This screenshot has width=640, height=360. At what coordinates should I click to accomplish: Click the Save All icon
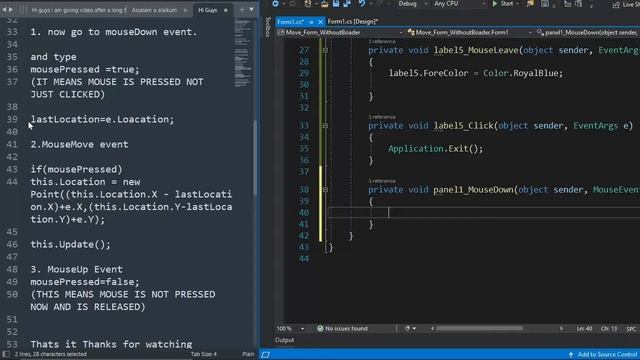[x=347, y=4]
